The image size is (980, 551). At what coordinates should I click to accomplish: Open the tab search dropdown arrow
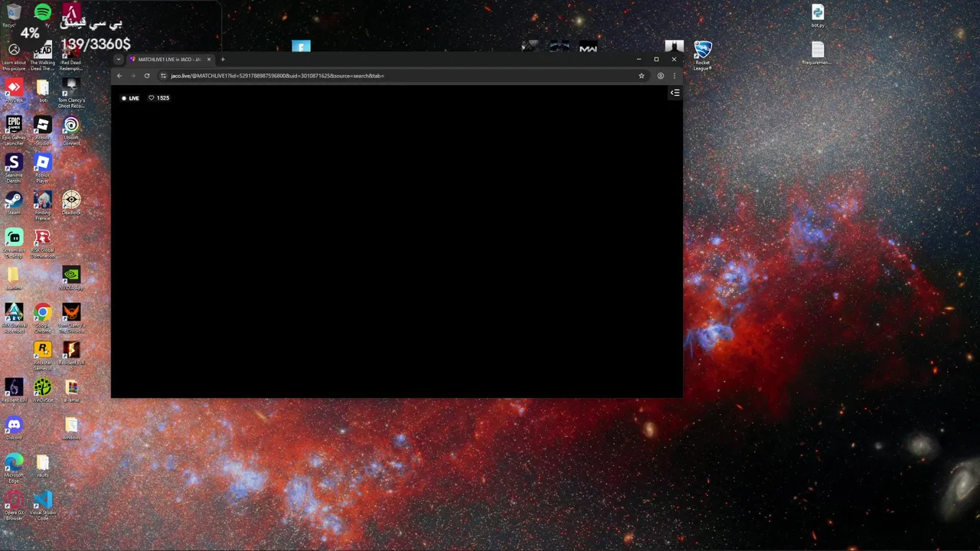[118, 59]
